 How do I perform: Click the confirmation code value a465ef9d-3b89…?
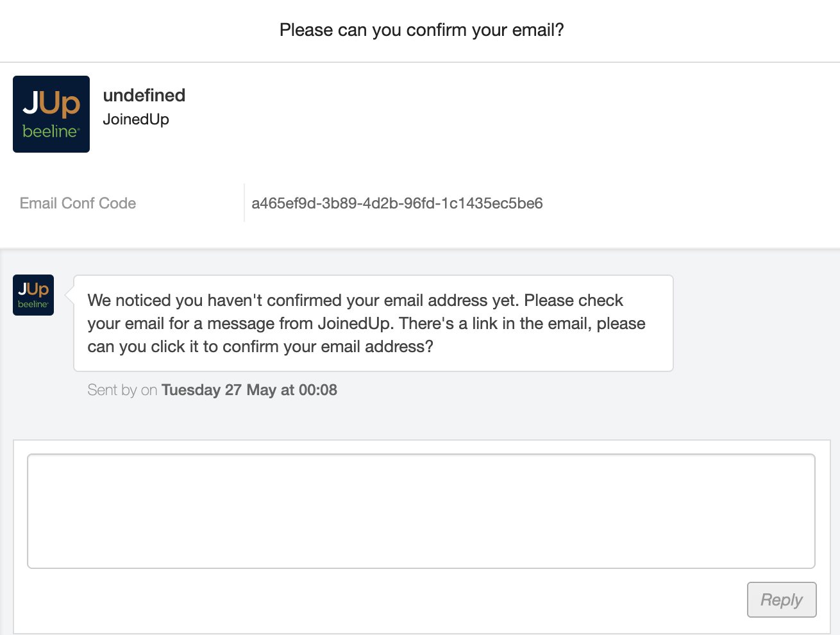tap(397, 203)
